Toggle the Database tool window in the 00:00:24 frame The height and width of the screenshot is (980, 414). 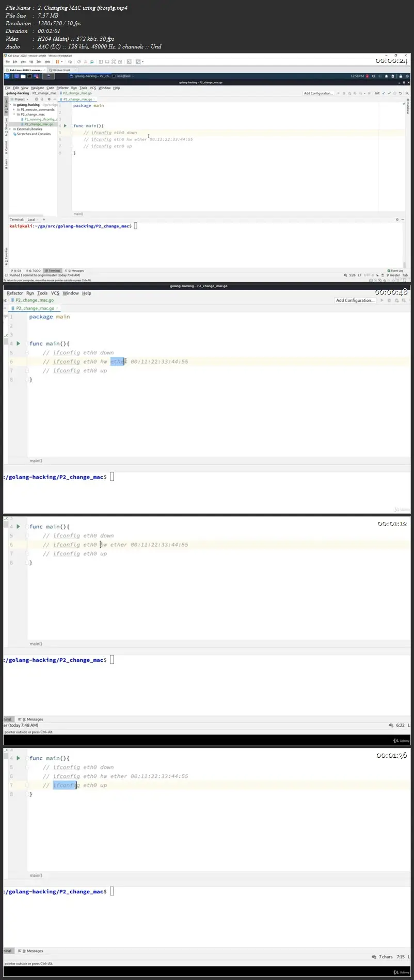(407, 106)
